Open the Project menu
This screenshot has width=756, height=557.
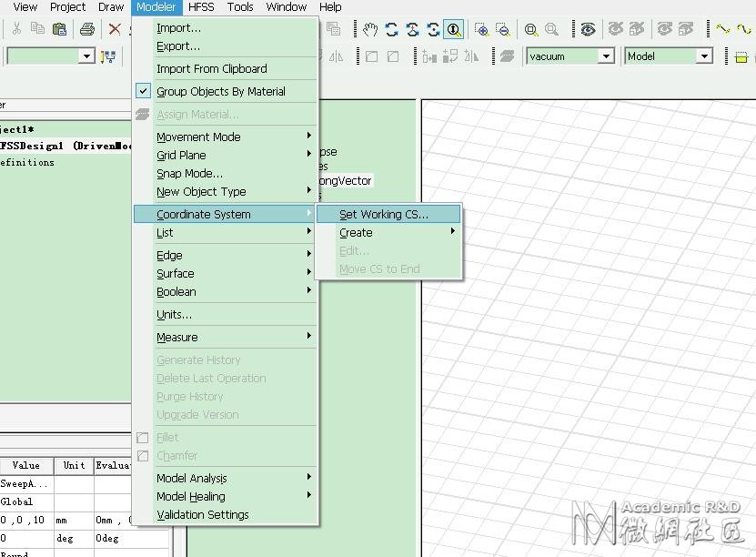(x=67, y=7)
